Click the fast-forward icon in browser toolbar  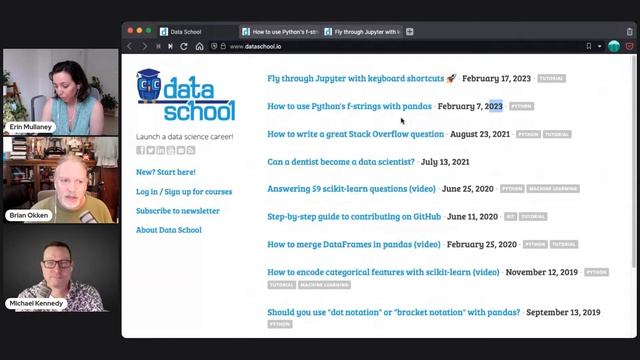170,47
